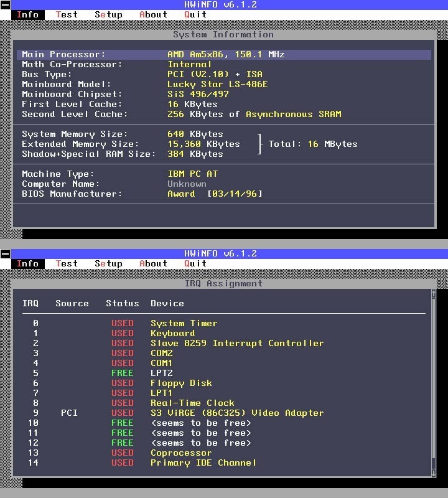Open Test menu in bottom HWiNFO window
The height and width of the screenshot is (498, 448).
tap(67, 263)
